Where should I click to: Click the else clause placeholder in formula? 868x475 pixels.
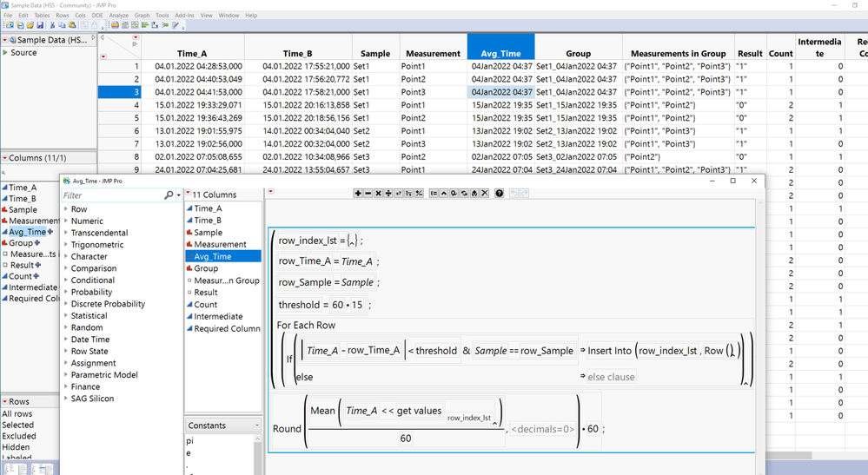click(x=611, y=377)
